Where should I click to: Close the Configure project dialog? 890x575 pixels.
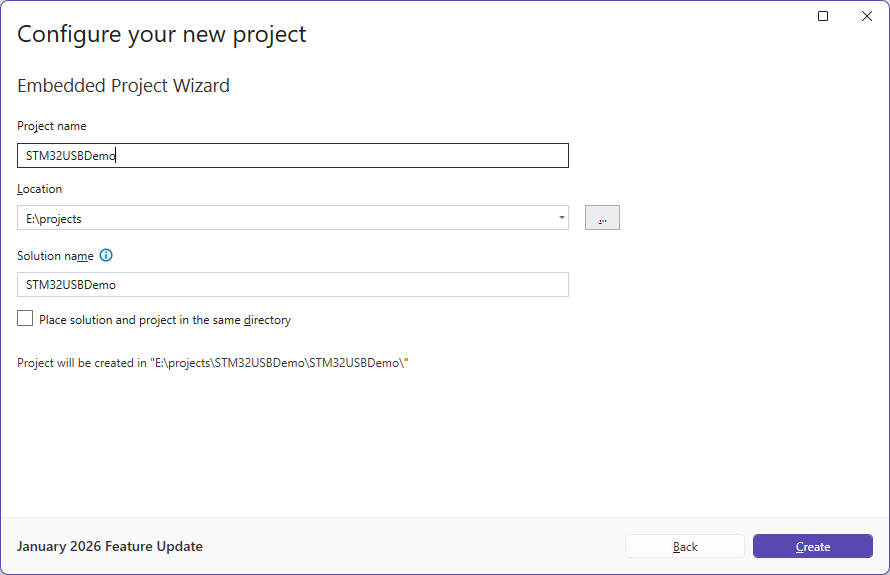867,16
